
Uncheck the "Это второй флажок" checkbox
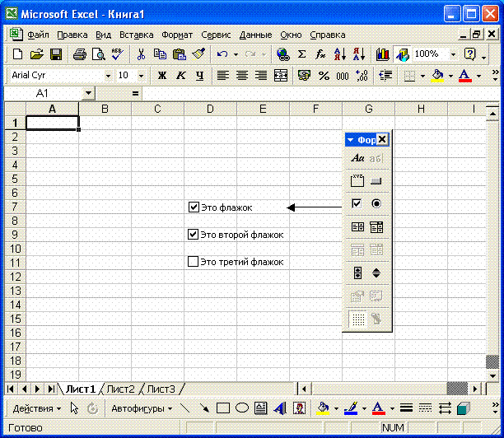click(194, 235)
